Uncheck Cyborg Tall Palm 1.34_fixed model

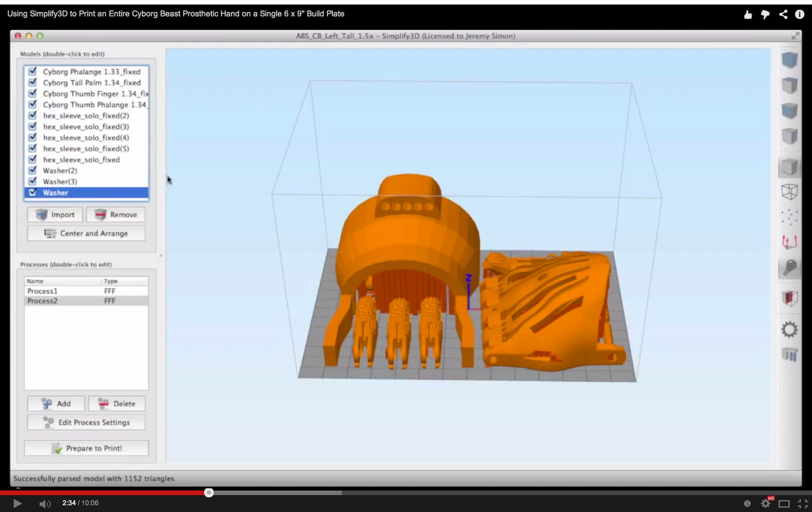point(33,82)
